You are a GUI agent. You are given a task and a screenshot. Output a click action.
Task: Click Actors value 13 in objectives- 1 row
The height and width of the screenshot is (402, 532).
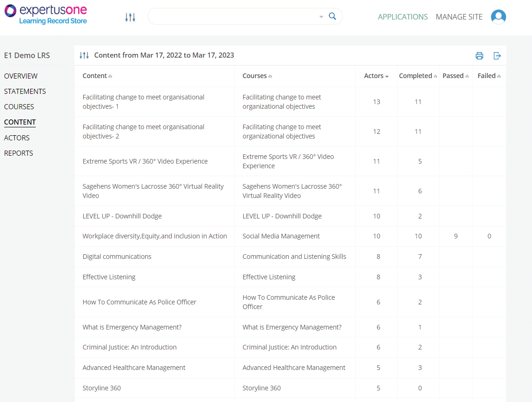377,102
